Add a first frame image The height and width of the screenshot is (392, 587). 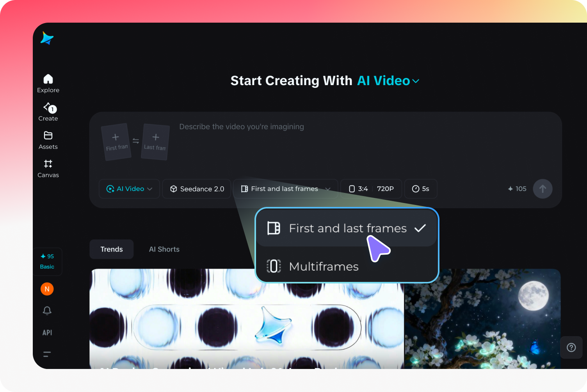coord(116,142)
